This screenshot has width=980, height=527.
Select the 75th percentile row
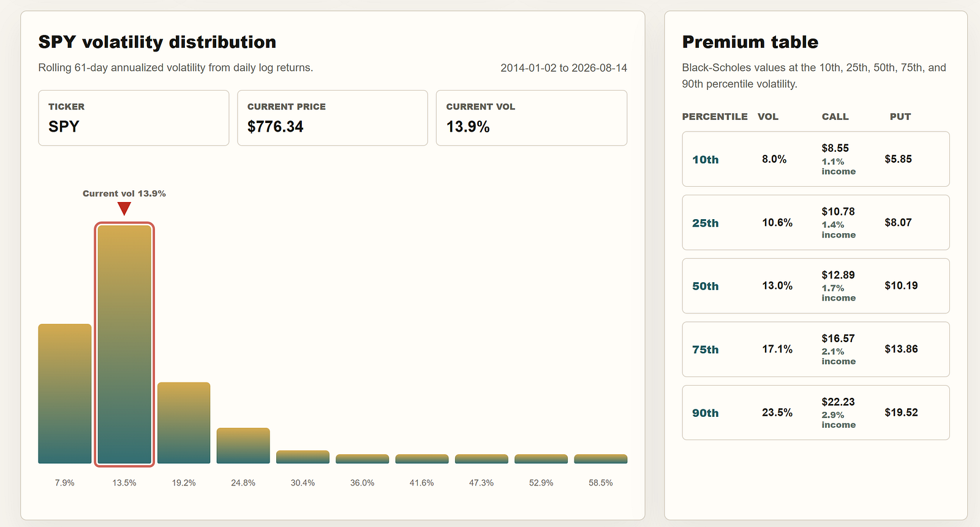point(816,349)
